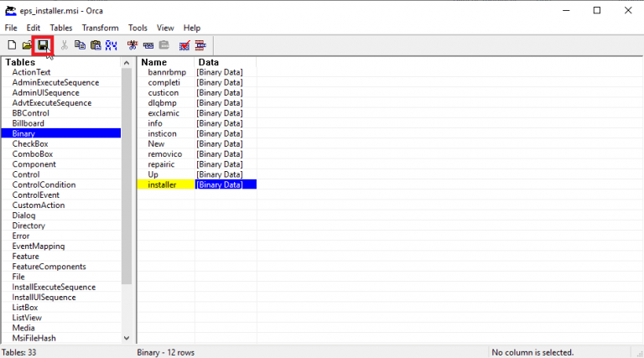Click the Cut Row toolbar icon
644x358 pixels.
(132, 45)
